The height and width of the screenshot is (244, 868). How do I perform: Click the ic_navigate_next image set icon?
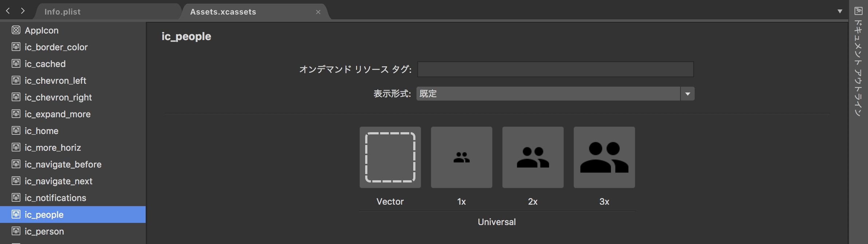point(16,181)
